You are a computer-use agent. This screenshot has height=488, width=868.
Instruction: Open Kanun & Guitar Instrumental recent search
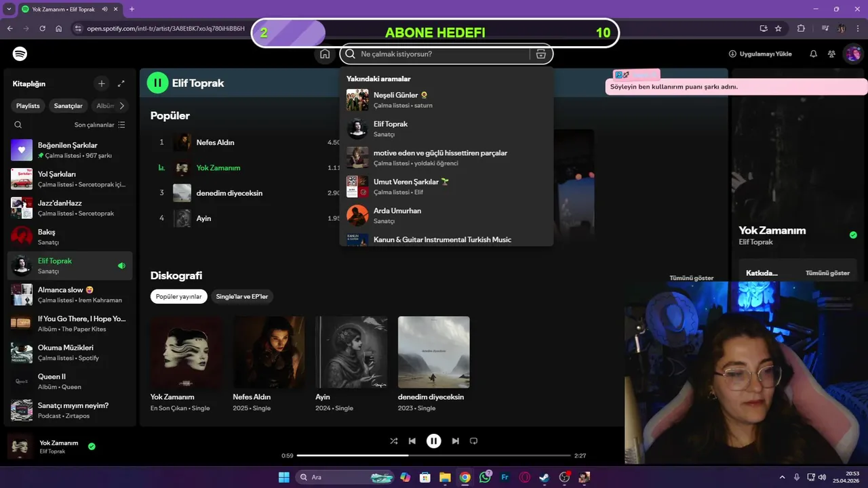(447, 239)
